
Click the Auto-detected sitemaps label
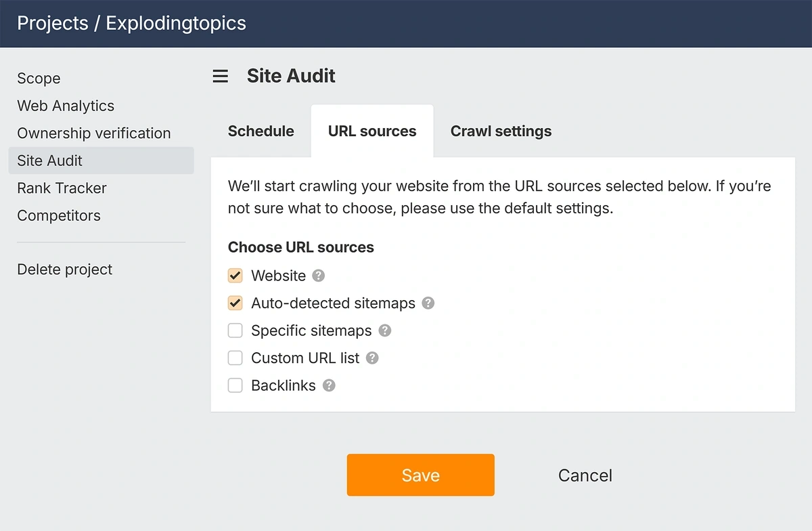pos(333,303)
